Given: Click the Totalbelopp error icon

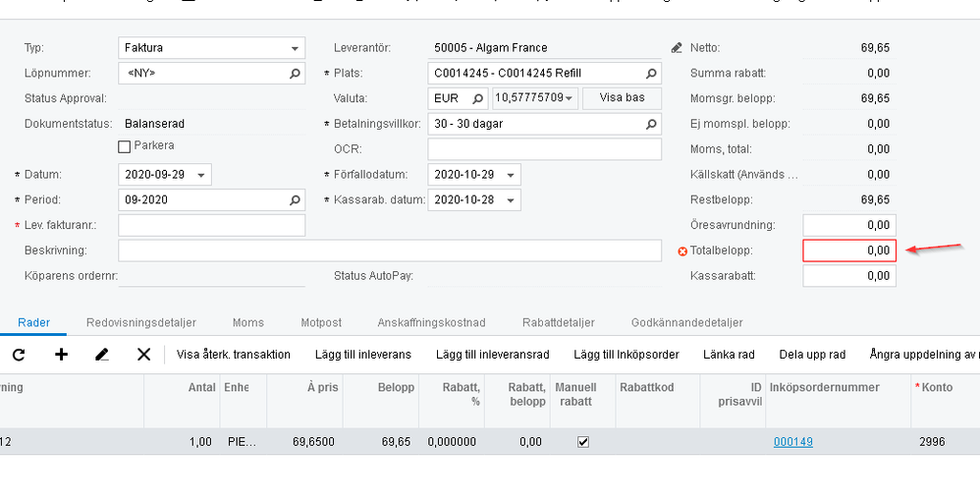Looking at the screenshot, I should 683,251.
